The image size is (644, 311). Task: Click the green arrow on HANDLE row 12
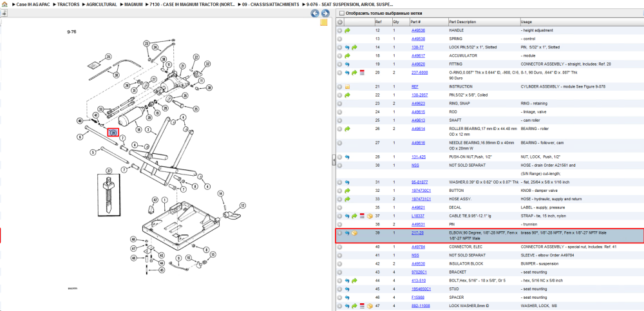(348, 30)
